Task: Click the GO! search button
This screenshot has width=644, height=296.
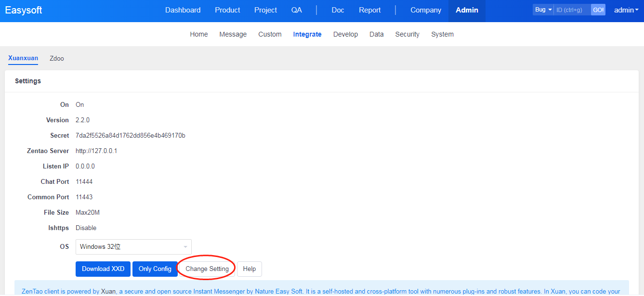Action: point(598,10)
